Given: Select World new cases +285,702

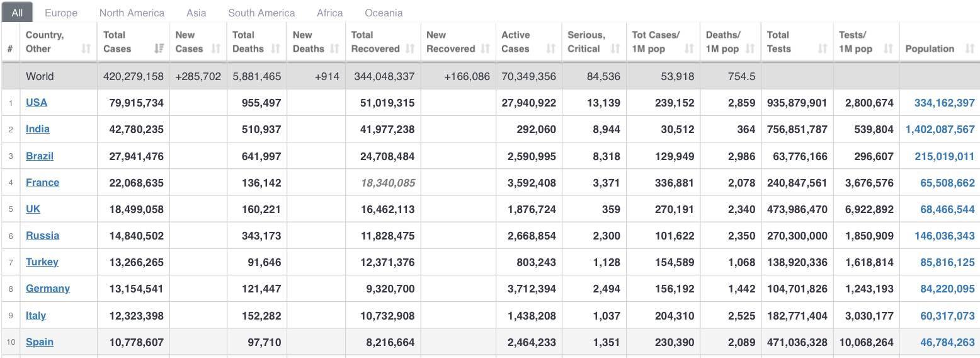Looking at the screenshot, I should coord(198,76).
